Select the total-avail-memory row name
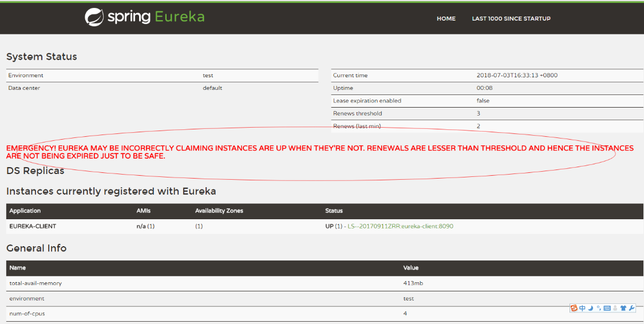 point(35,283)
